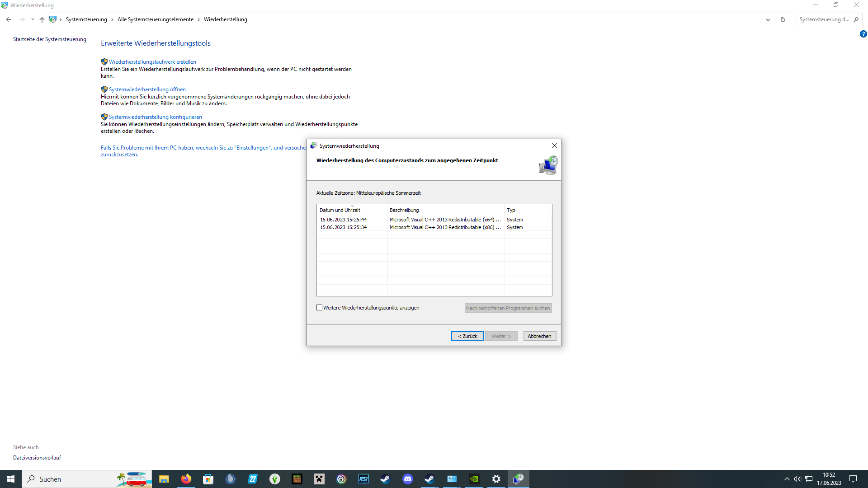The width and height of the screenshot is (868, 488).
Task: Click the up-arrow navigation icon
Action: click(x=42, y=19)
